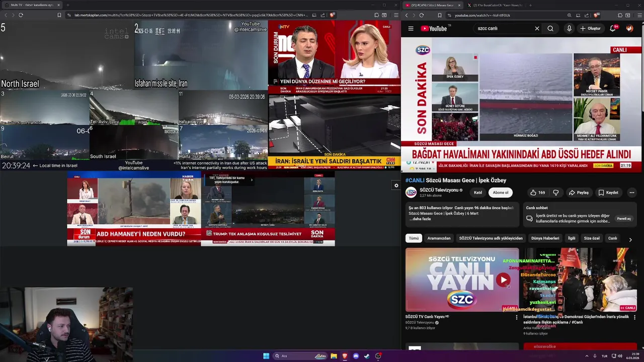Open the YouTube account avatar menu
The image size is (644, 362).
pos(629,29)
